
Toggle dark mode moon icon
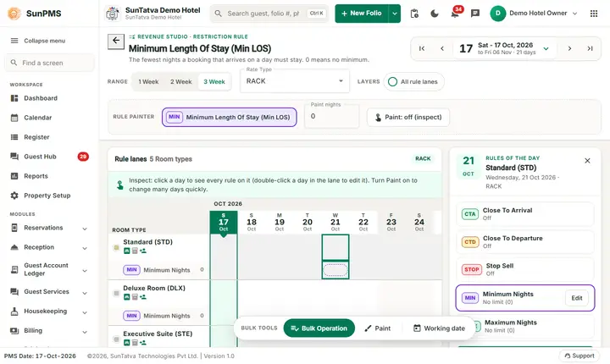(x=435, y=14)
